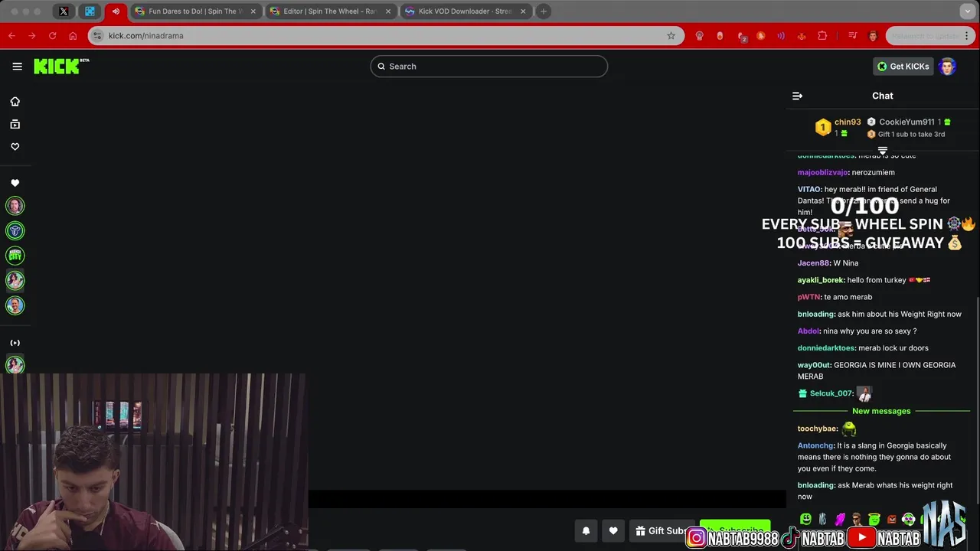This screenshot has width=980, height=551.
Task: Toggle following with the heart button beside bell
Action: point(613,530)
